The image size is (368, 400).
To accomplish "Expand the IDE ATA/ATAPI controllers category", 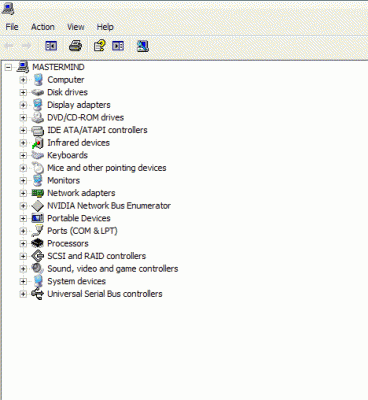I will coord(23,130).
